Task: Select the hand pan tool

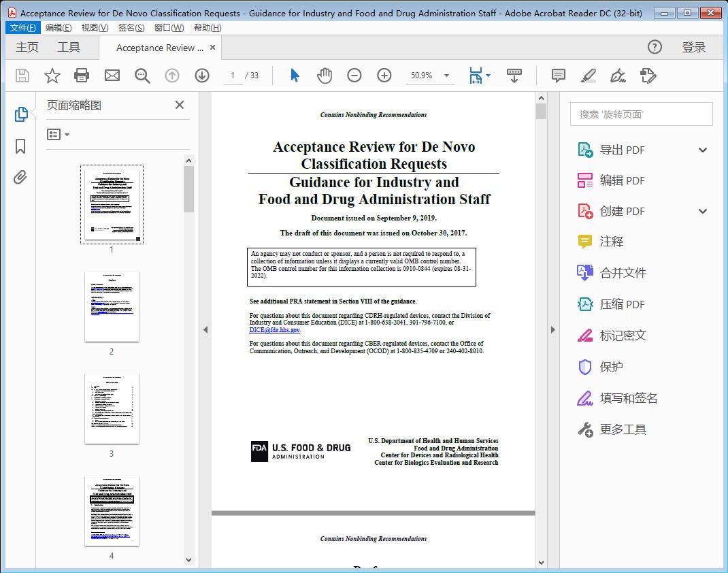Action: 325,76
